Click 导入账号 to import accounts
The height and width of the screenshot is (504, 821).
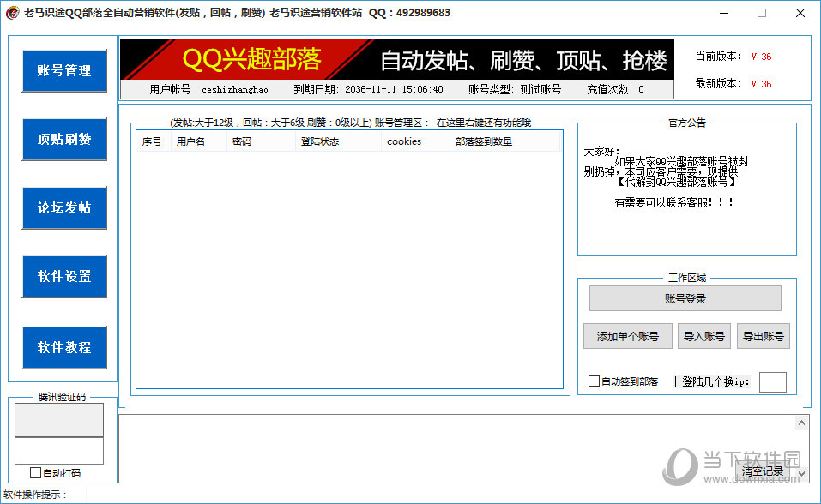pyautogui.click(x=703, y=336)
